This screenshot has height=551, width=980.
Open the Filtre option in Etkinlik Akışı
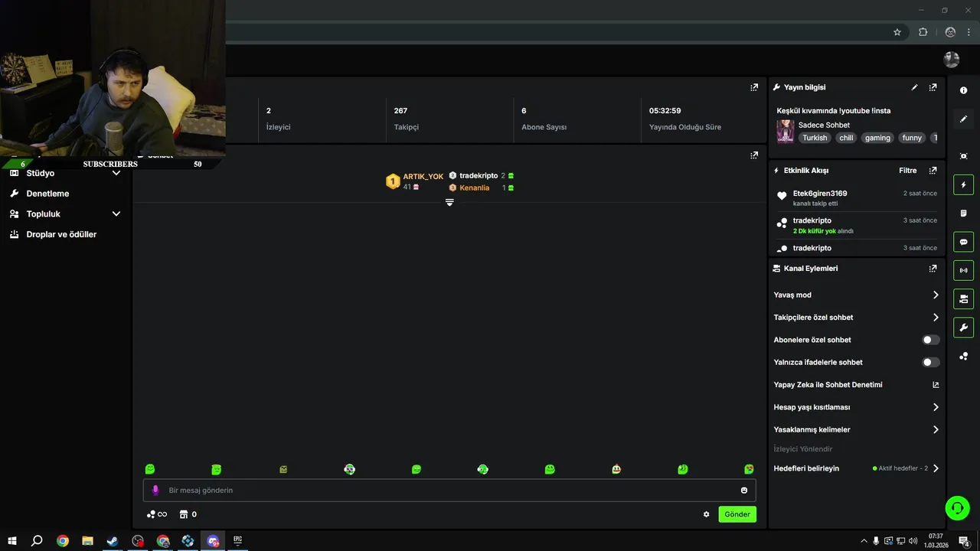coord(908,171)
